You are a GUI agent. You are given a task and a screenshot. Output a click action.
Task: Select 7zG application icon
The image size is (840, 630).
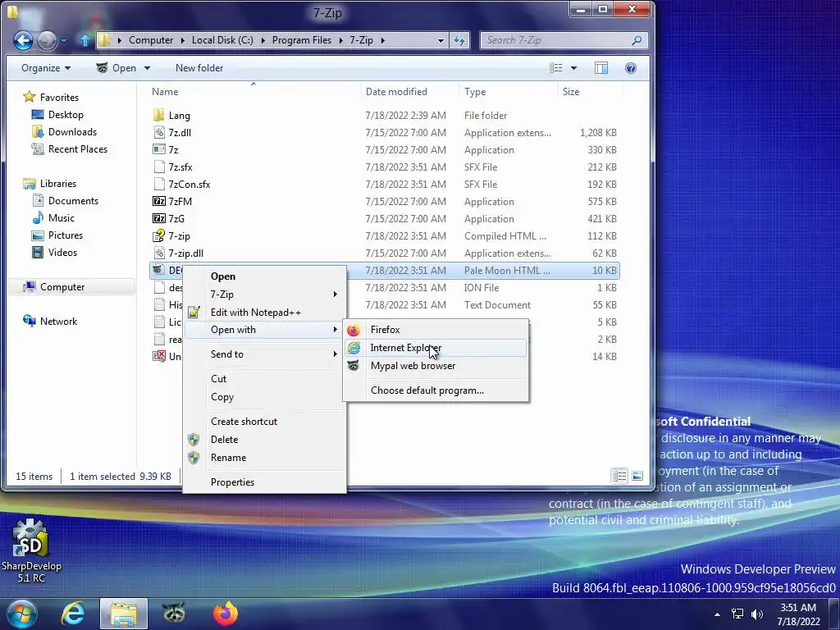[159, 218]
